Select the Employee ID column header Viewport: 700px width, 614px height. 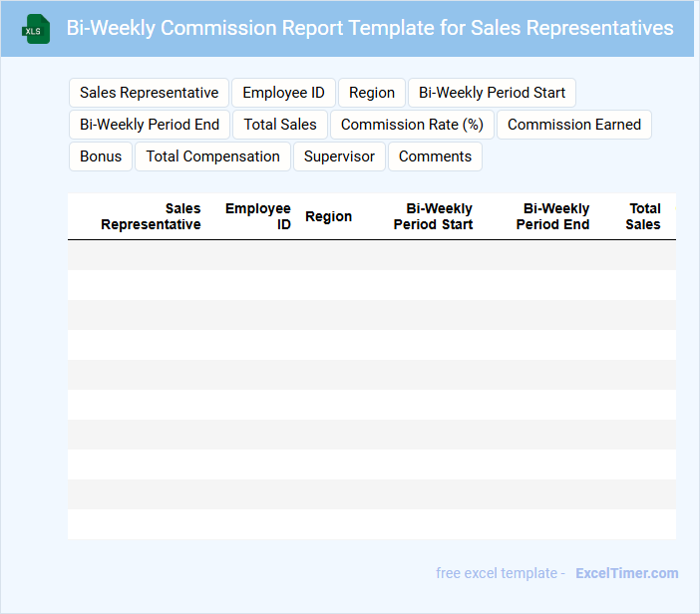pyautogui.click(x=258, y=216)
